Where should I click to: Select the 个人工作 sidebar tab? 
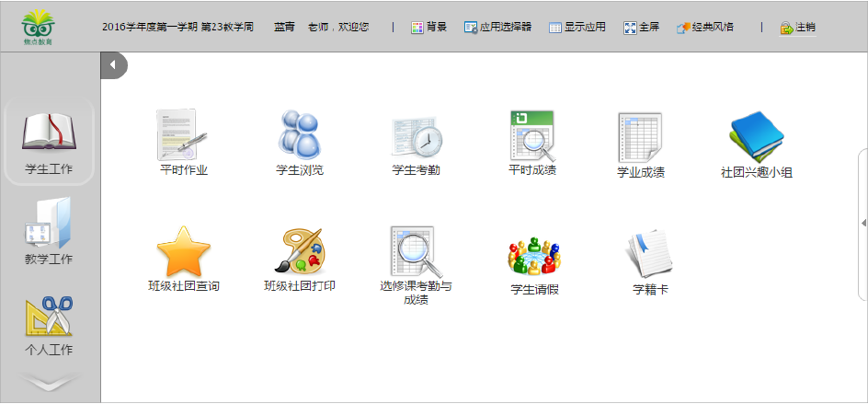[x=50, y=324]
